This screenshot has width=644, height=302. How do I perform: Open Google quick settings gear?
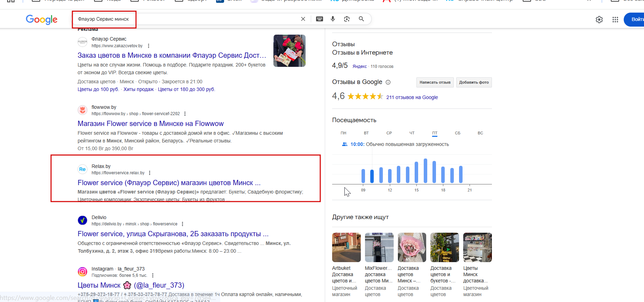coord(599,20)
